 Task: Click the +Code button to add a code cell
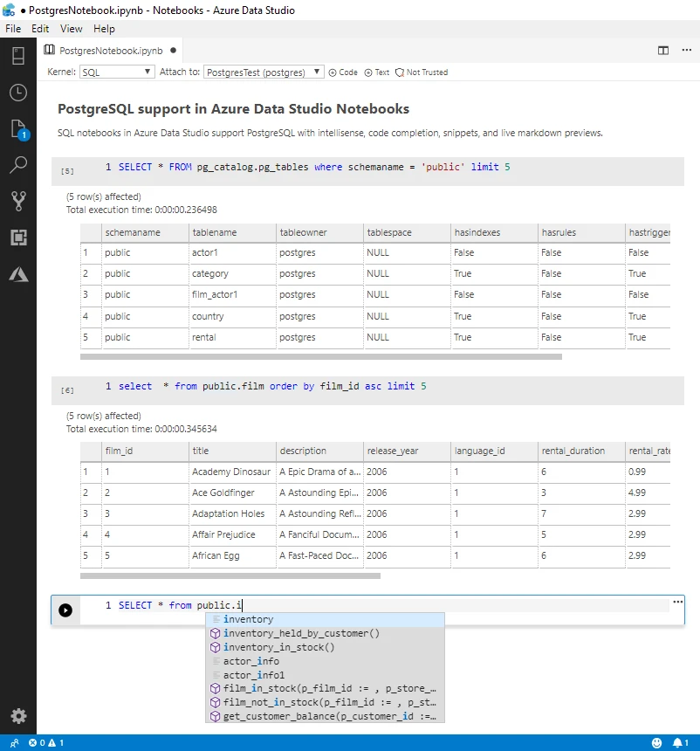pos(343,72)
